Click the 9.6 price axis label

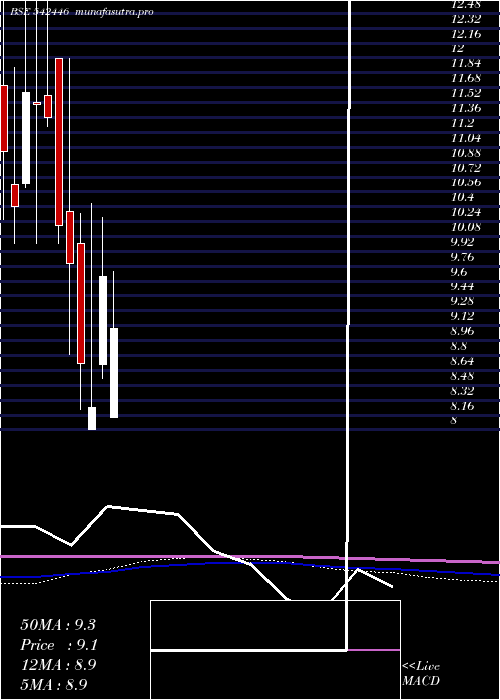460,271
